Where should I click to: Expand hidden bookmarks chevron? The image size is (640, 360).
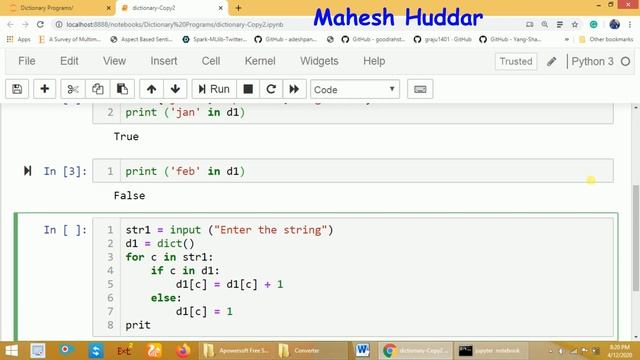point(567,39)
